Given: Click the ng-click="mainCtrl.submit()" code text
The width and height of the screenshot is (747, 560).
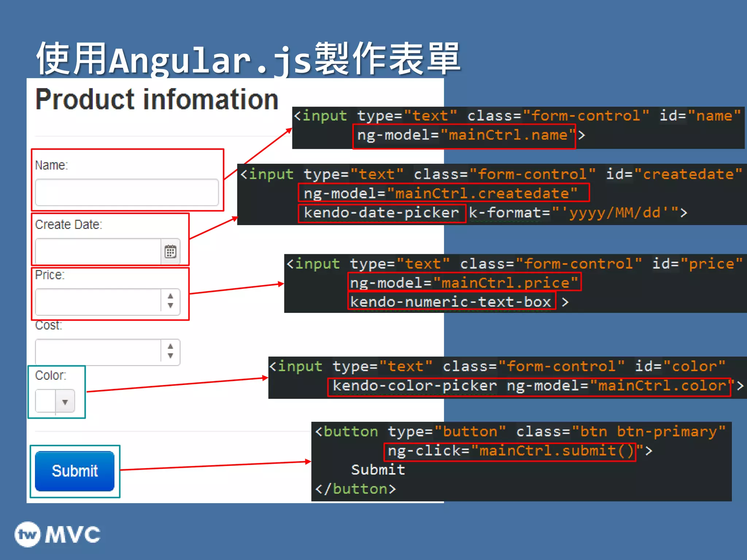Looking at the screenshot, I should (x=515, y=451).
